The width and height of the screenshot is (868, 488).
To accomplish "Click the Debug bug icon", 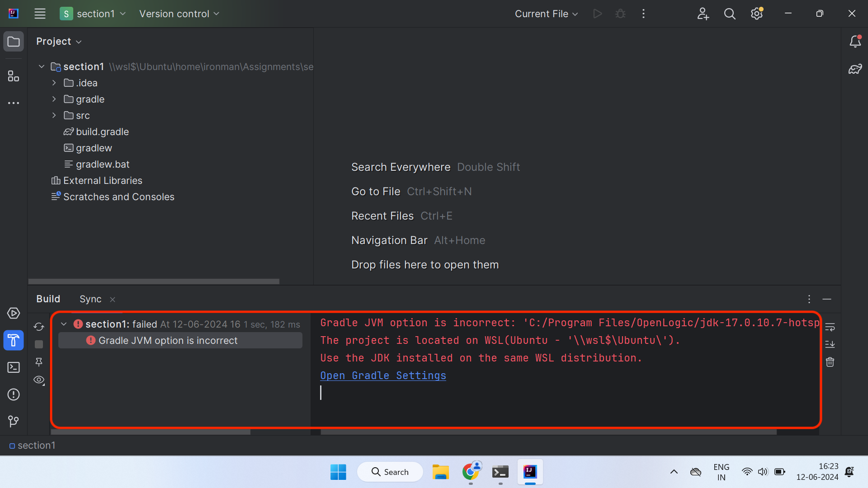I will pyautogui.click(x=620, y=14).
